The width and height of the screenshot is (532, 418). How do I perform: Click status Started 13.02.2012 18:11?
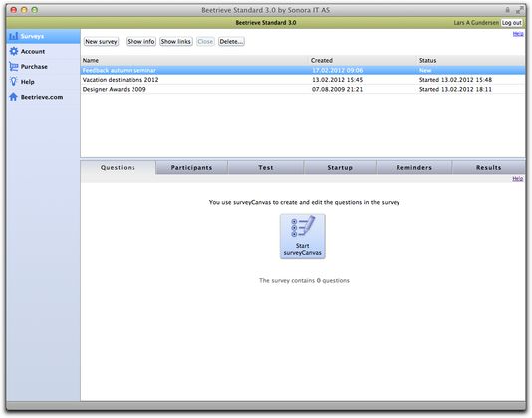(455, 89)
